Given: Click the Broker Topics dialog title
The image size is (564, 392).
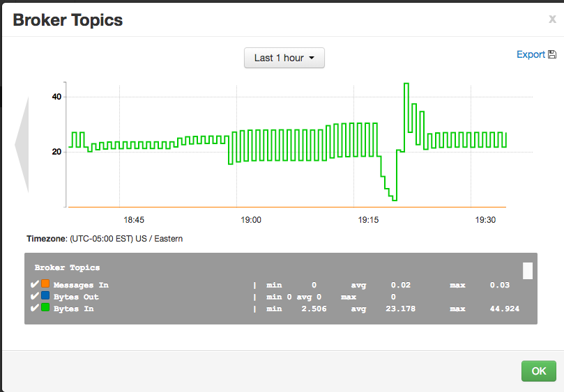Looking at the screenshot, I should [x=68, y=19].
